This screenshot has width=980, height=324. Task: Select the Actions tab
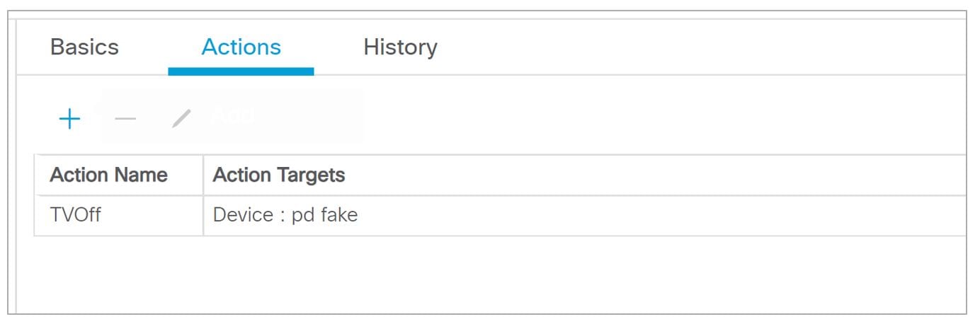point(241,47)
